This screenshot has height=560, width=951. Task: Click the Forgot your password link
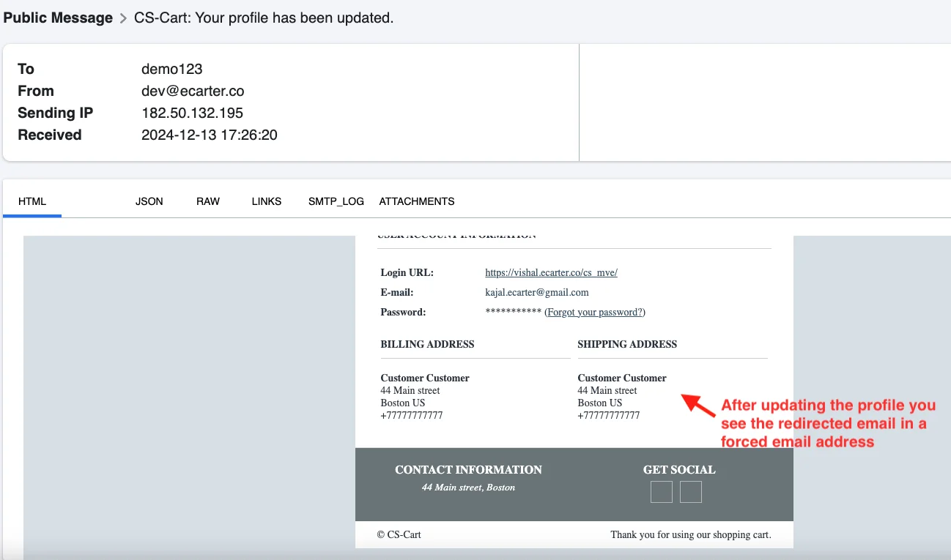point(596,313)
